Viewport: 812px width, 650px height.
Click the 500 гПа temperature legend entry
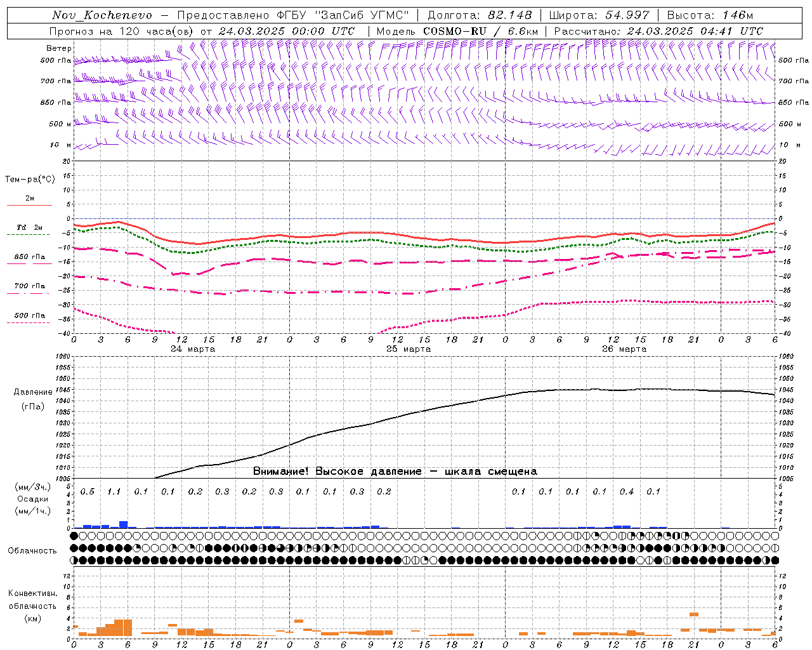[29, 315]
